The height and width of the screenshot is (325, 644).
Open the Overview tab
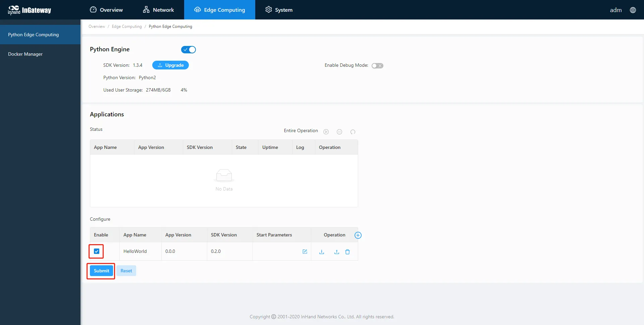[x=106, y=10]
